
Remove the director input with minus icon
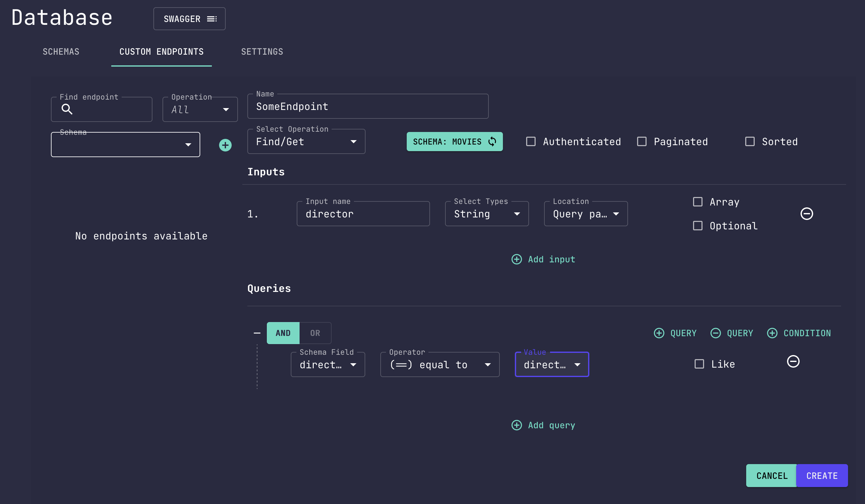click(807, 214)
